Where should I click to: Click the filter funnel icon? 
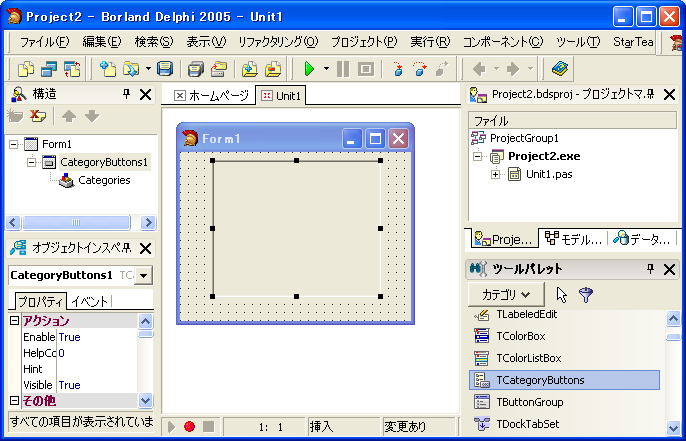[x=585, y=295]
